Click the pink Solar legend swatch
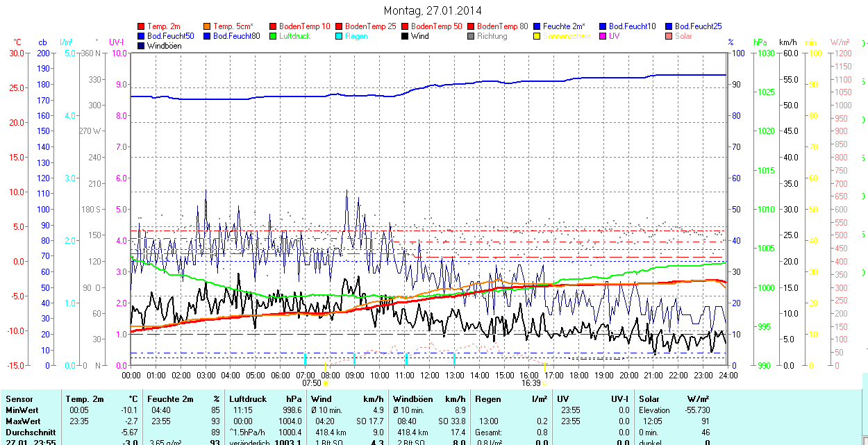 (668, 36)
